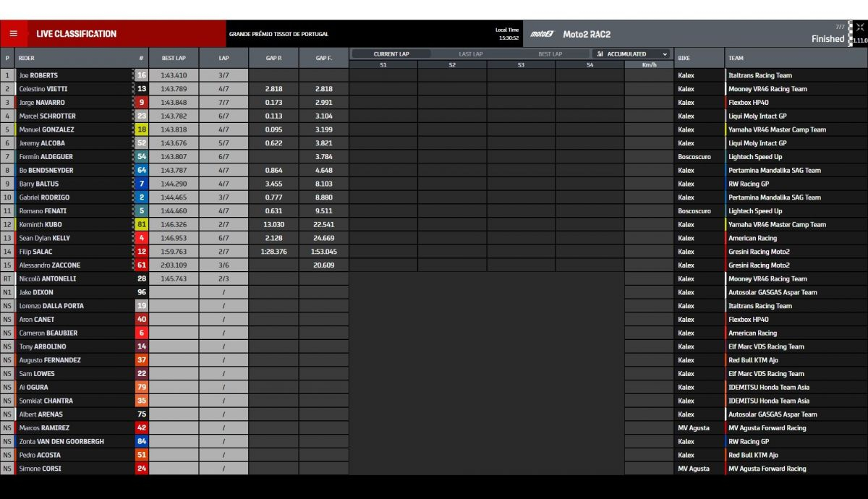Select retired rider Niccolò ANTONELLI
868x499 pixels.
coord(48,278)
